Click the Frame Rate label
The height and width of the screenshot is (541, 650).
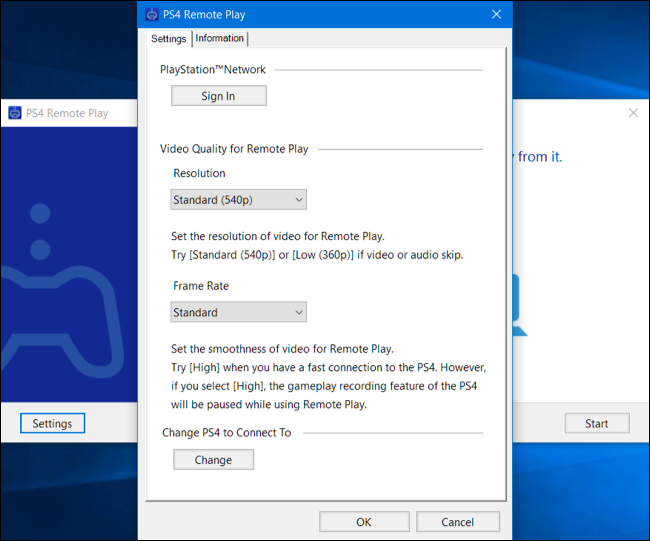[201, 285]
